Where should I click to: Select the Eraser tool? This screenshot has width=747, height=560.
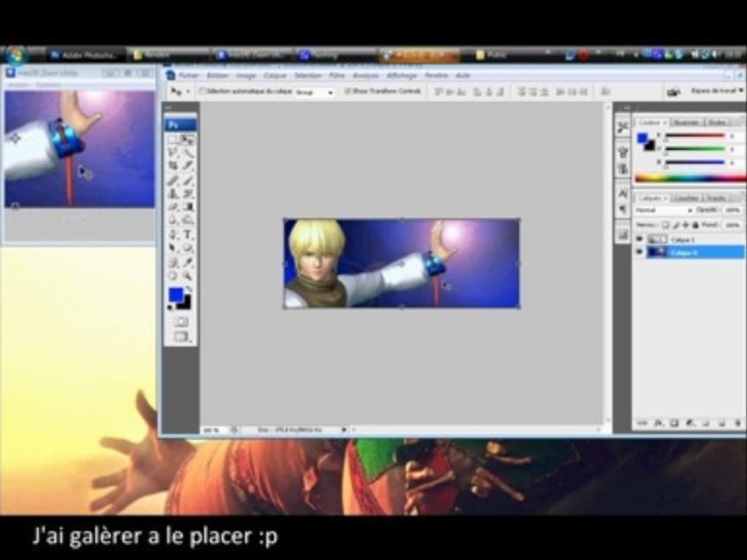pyautogui.click(x=174, y=207)
